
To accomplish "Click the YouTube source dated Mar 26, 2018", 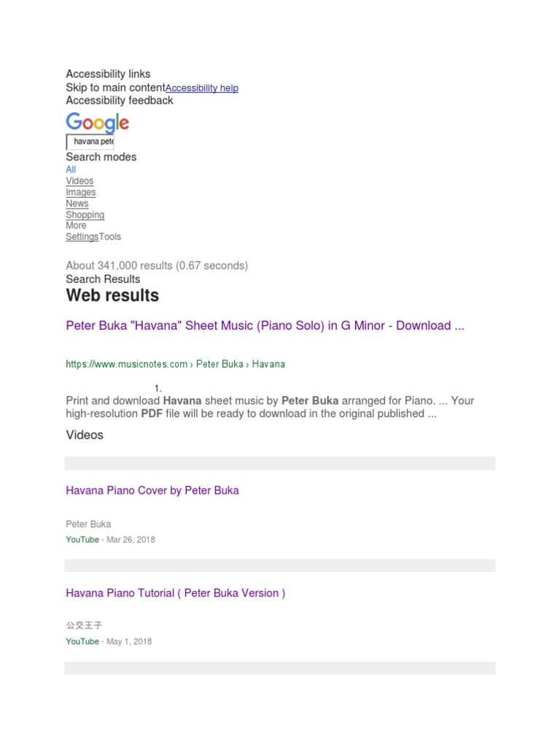I will coord(82,540).
